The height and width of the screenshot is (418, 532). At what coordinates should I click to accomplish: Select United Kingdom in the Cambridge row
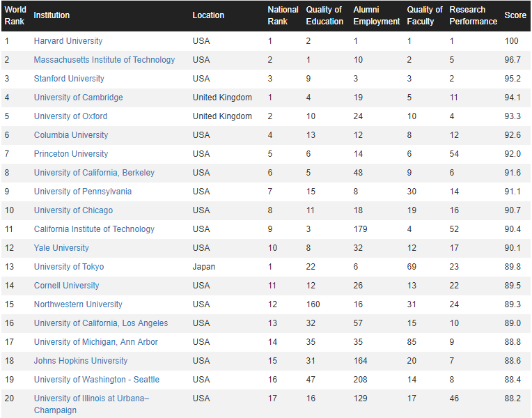pos(222,98)
